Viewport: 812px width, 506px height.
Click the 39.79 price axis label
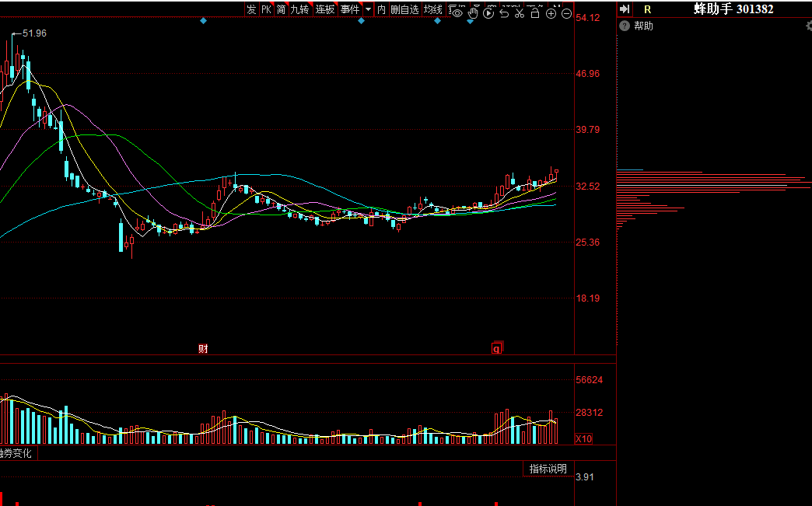click(x=588, y=129)
